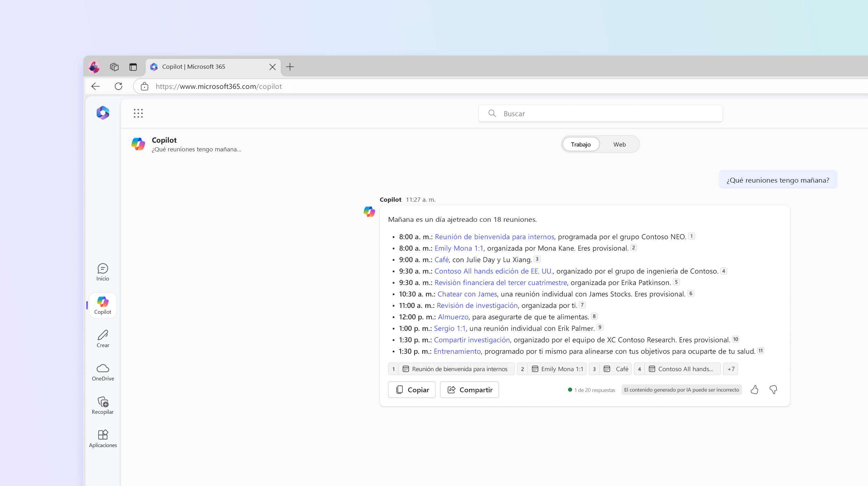Click citation marker 7 after organizada por ti

[582, 305]
